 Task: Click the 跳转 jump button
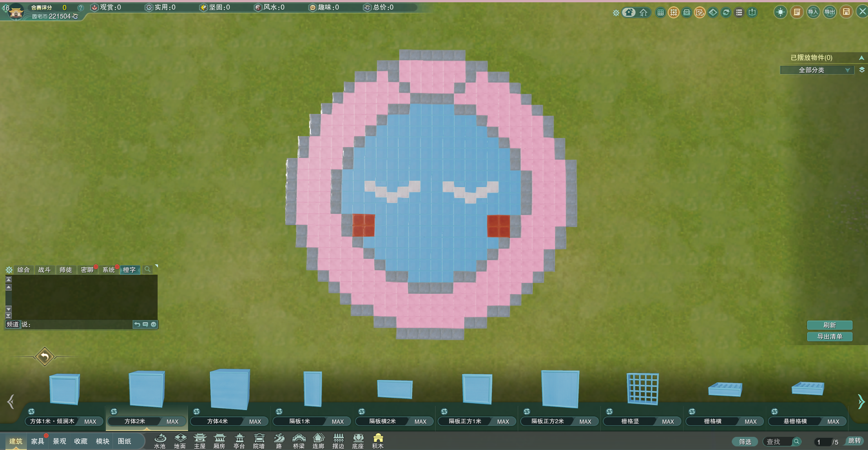pyautogui.click(x=854, y=441)
